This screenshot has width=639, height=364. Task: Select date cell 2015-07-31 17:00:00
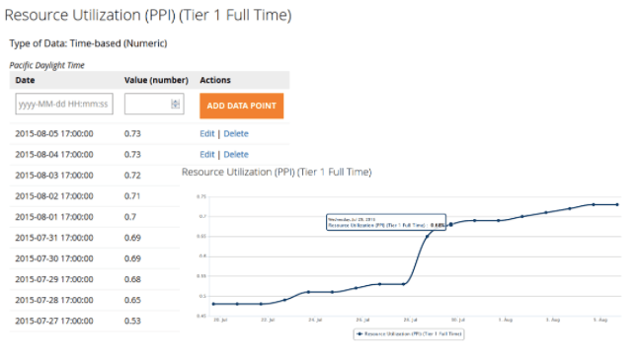(x=54, y=238)
